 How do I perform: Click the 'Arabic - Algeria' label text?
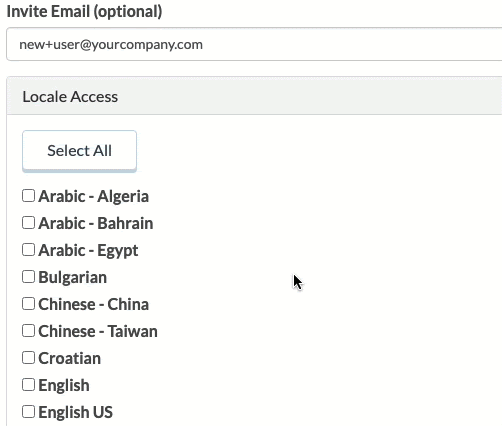coord(94,196)
